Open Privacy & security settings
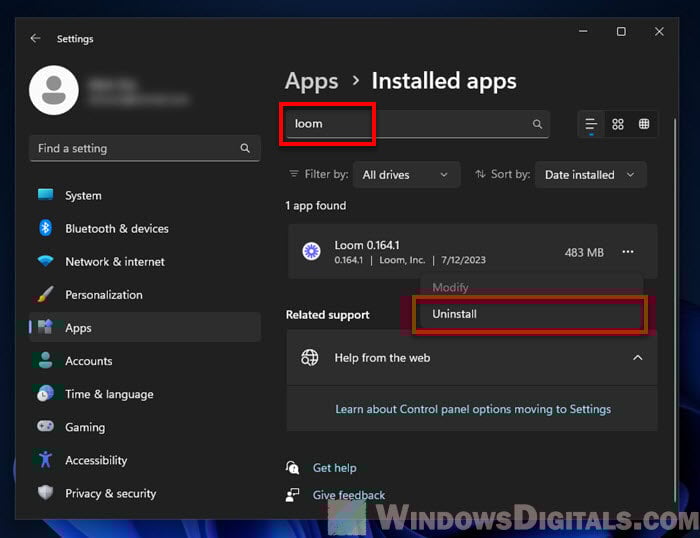The height and width of the screenshot is (538, 700). 145,493
